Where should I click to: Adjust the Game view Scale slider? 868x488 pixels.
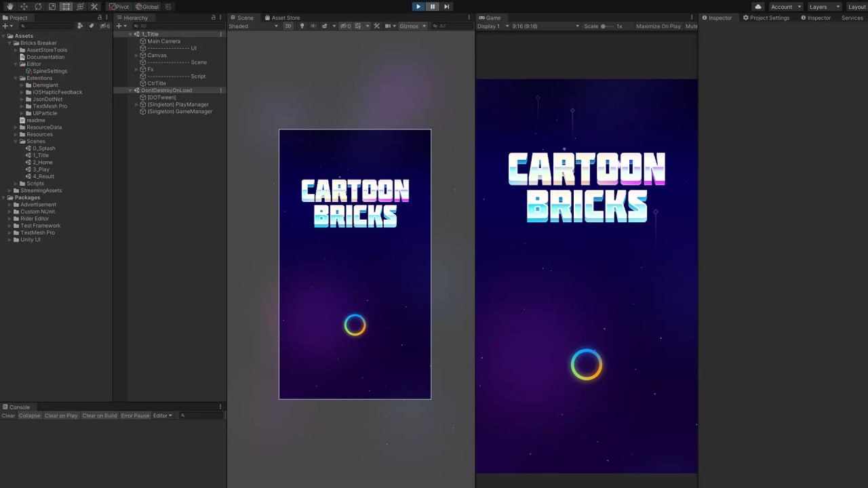tap(604, 26)
